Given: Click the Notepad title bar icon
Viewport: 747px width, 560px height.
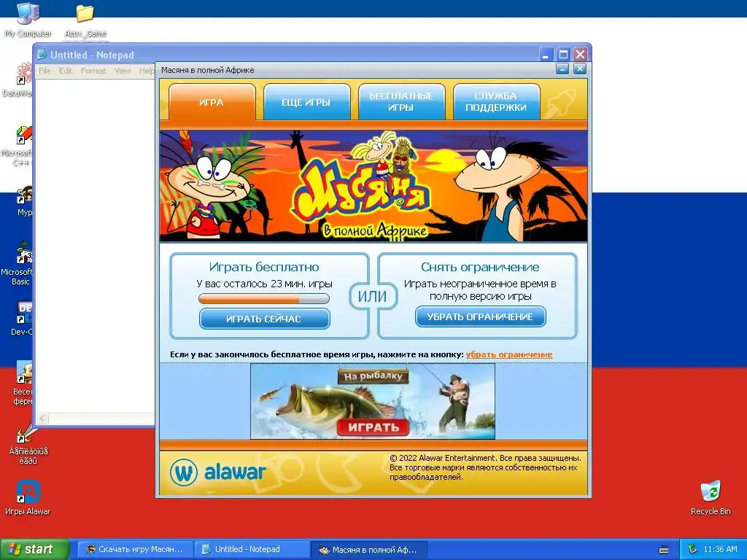Looking at the screenshot, I should coord(42,54).
